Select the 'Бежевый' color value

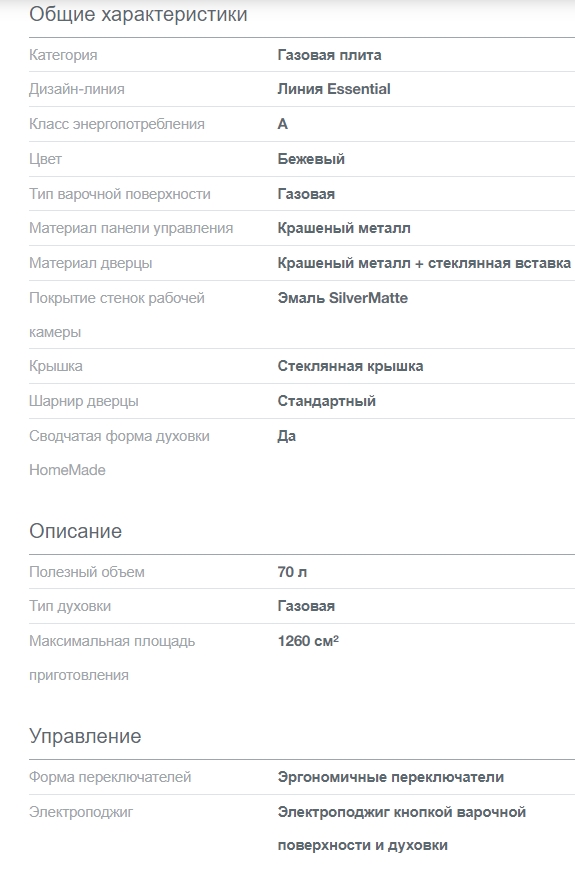311,159
